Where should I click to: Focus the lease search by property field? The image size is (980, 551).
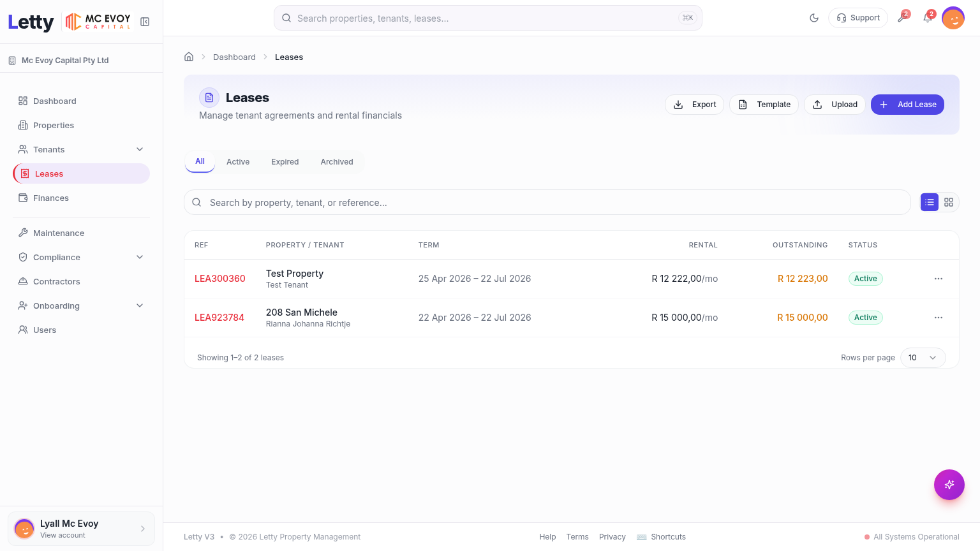547,202
